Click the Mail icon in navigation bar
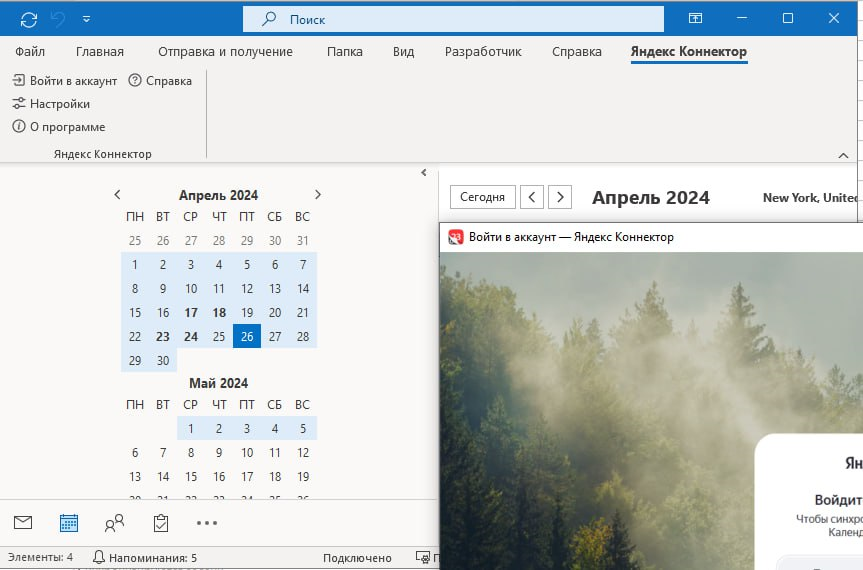Screen dimensions: 863x570 click(x=23, y=522)
